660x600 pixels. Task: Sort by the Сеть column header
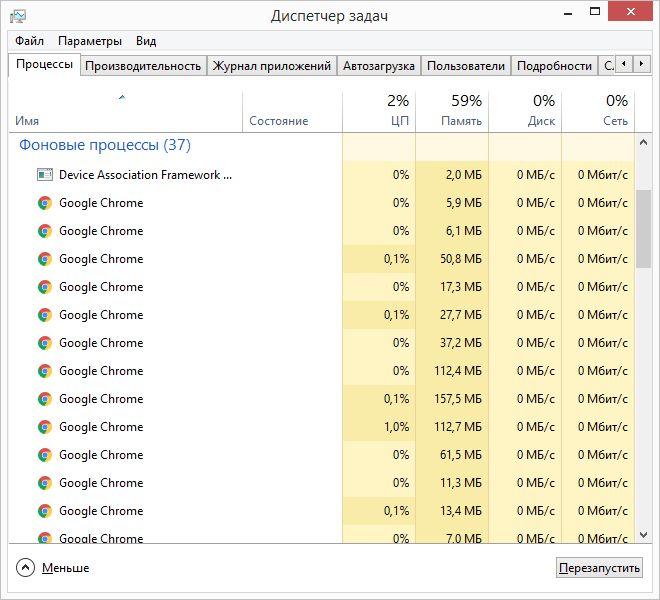pyautogui.click(x=598, y=111)
